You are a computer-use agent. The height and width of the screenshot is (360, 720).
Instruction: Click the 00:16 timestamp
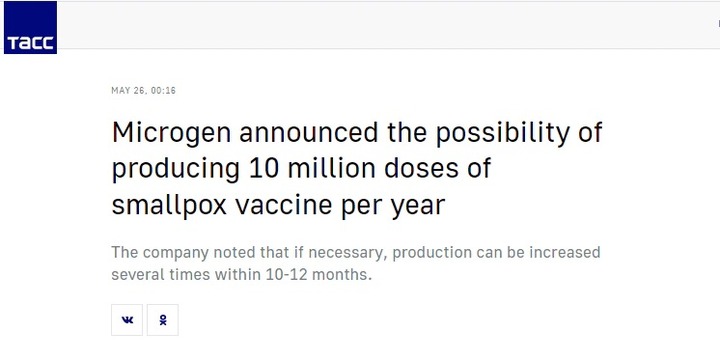coord(163,90)
